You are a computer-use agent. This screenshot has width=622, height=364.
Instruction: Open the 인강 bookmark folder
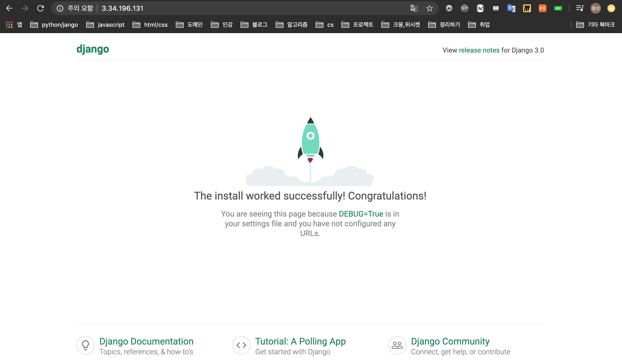(222, 25)
